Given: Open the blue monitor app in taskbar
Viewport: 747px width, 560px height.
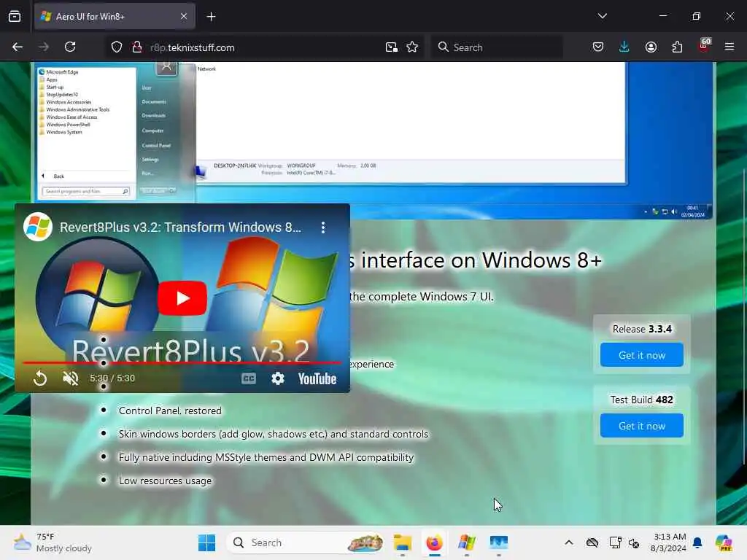Looking at the screenshot, I should pos(498,542).
